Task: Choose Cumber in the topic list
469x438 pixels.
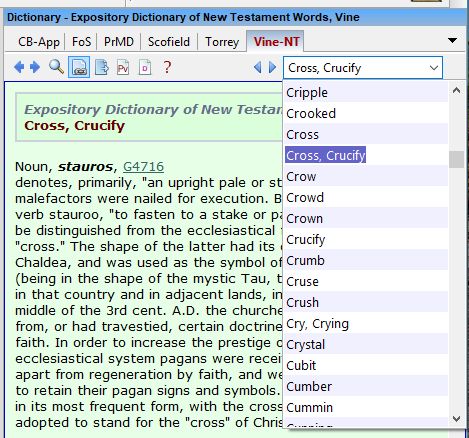Action: click(365, 387)
